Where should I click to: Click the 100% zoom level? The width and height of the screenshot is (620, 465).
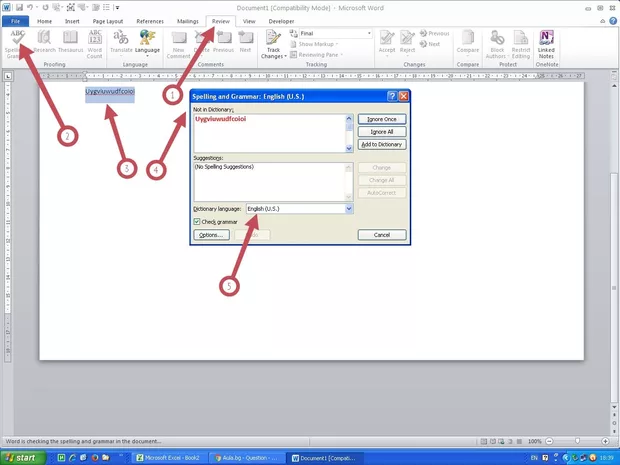(x=535, y=441)
